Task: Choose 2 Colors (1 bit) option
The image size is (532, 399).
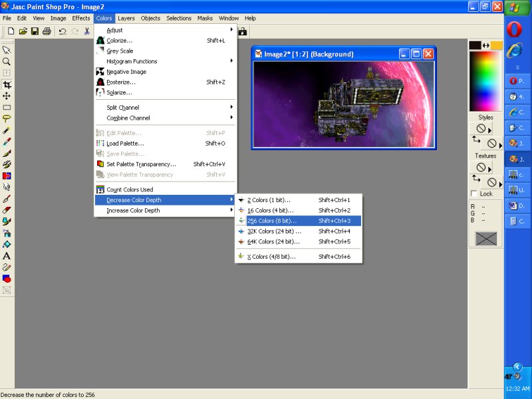Action: click(x=299, y=200)
